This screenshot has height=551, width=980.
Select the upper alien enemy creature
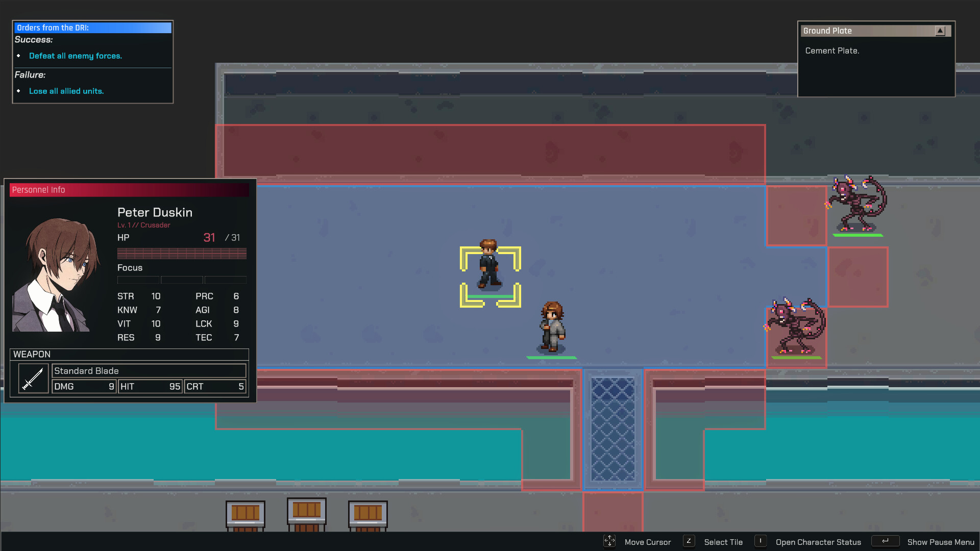coord(857,204)
